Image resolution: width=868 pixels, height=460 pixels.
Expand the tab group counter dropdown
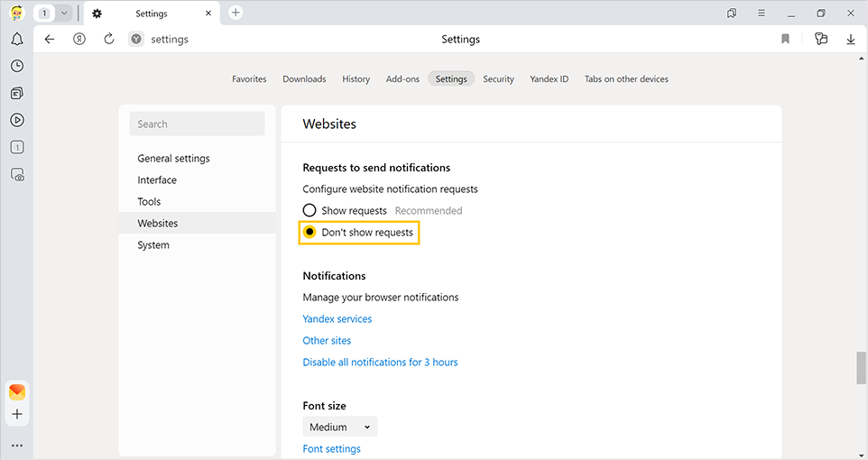[x=64, y=14]
